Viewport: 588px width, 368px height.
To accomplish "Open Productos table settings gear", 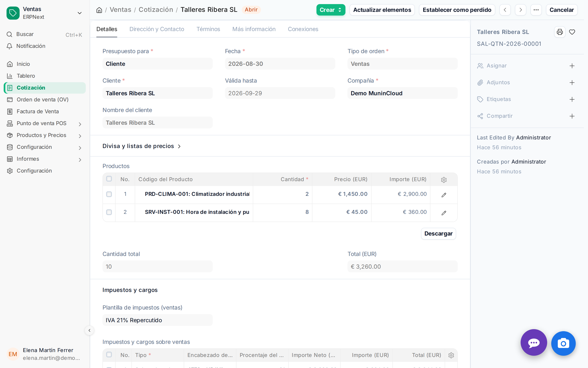I will pos(444,180).
